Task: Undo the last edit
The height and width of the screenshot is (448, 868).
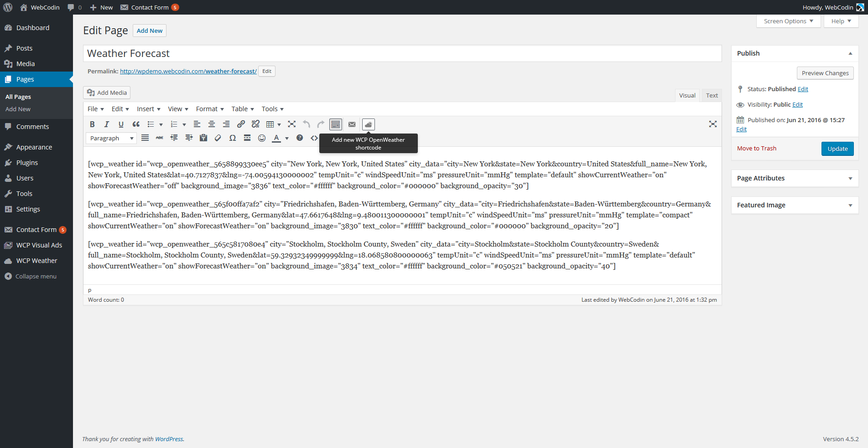Action: click(307, 124)
